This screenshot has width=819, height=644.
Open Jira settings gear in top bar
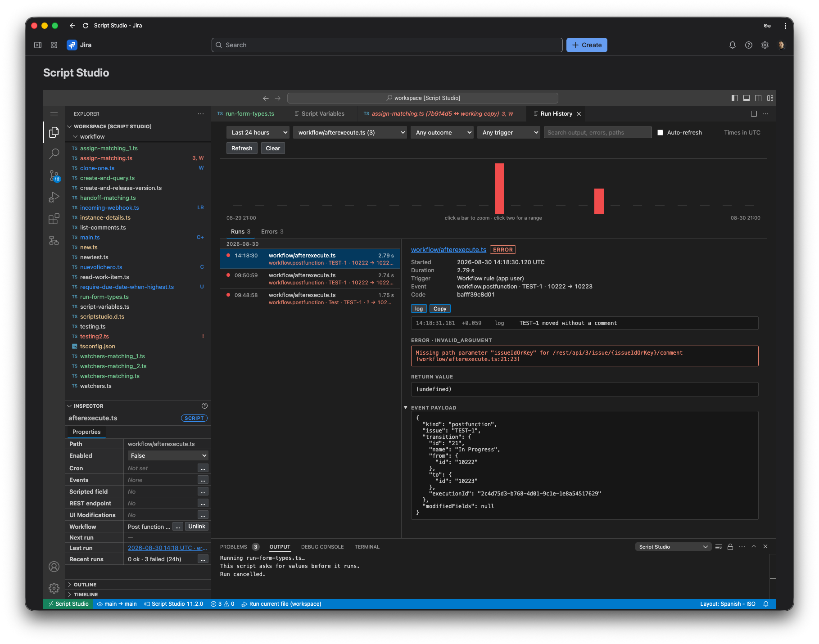tap(765, 45)
